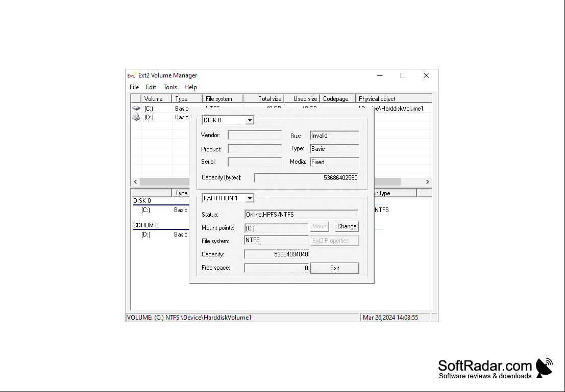Viewport: 565px width, 392px height.
Task: Close the Ext2 Volume Manager window
Action: click(x=426, y=75)
